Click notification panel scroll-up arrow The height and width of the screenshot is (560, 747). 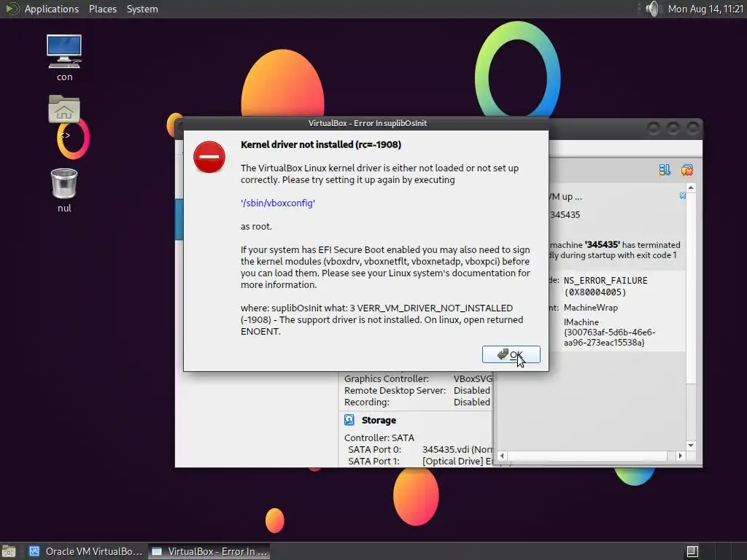pyautogui.click(x=691, y=189)
